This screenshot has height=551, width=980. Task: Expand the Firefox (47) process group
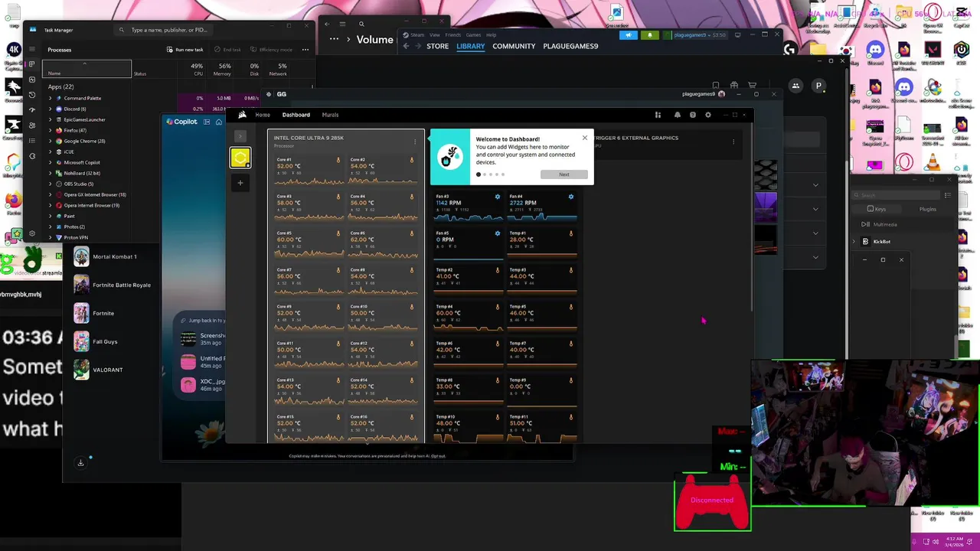tap(51, 130)
